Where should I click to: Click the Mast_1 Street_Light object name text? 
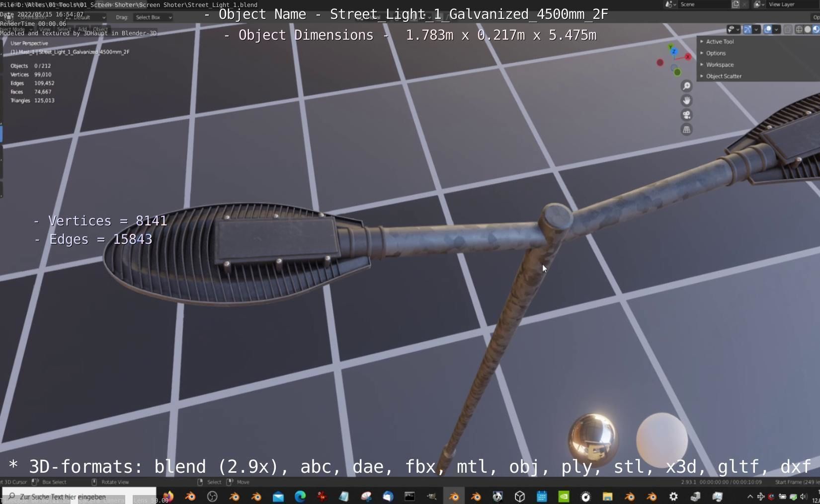(70, 52)
